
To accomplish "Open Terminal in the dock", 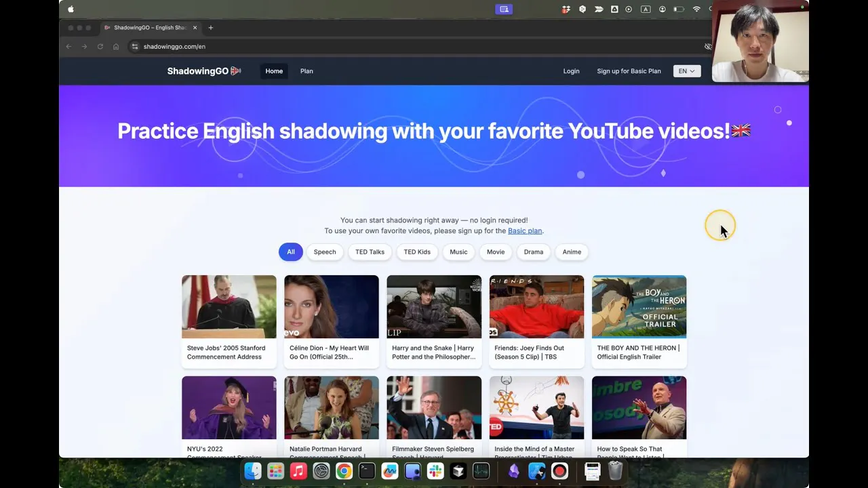I will click(x=367, y=471).
